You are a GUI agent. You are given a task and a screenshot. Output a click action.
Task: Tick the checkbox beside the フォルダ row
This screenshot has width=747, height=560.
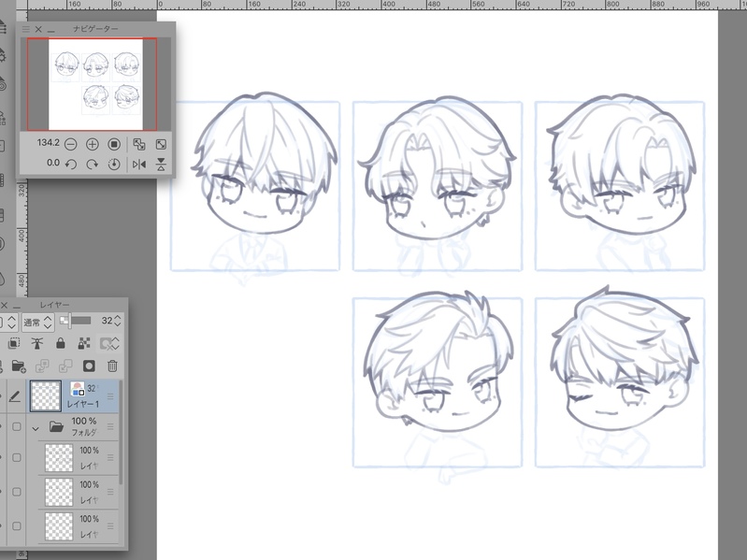click(17, 426)
